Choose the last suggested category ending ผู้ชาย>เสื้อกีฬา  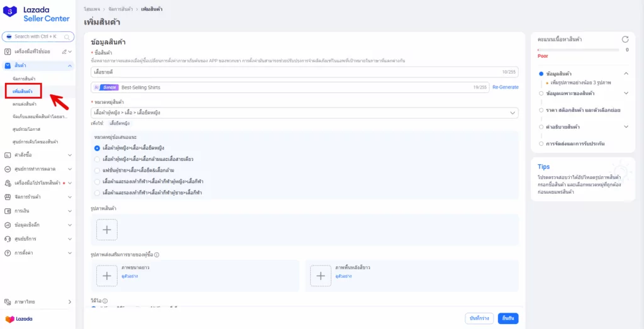(x=97, y=192)
